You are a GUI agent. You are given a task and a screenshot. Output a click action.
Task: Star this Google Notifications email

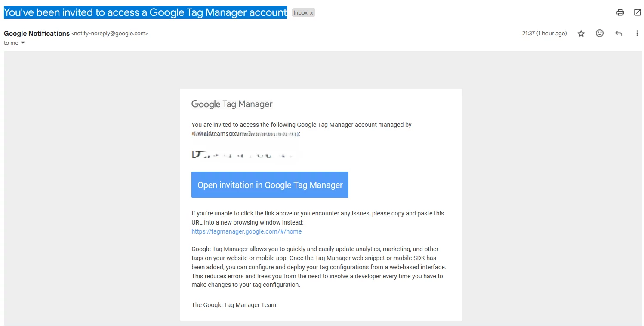point(581,34)
